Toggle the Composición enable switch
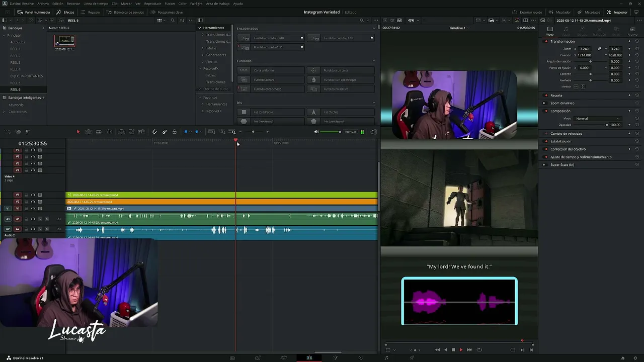Image resolution: width=644 pixels, height=362 pixels. click(x=546, y=111)
